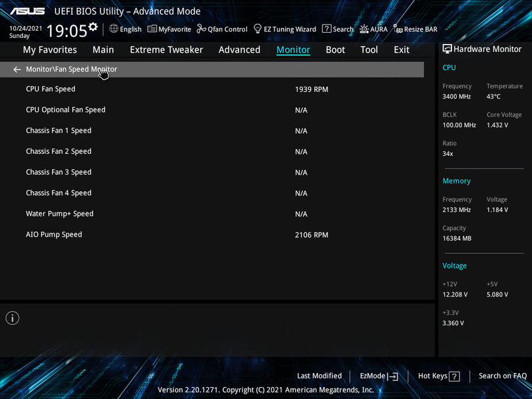Go to the Advanced tab
Screen dimensions: 532x399
point(239,50)
